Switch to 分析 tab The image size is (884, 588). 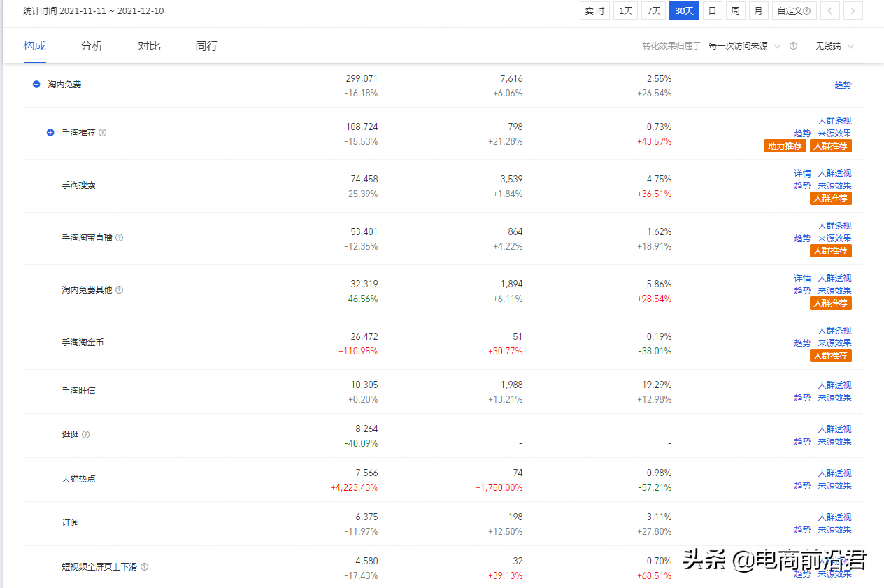92,45
